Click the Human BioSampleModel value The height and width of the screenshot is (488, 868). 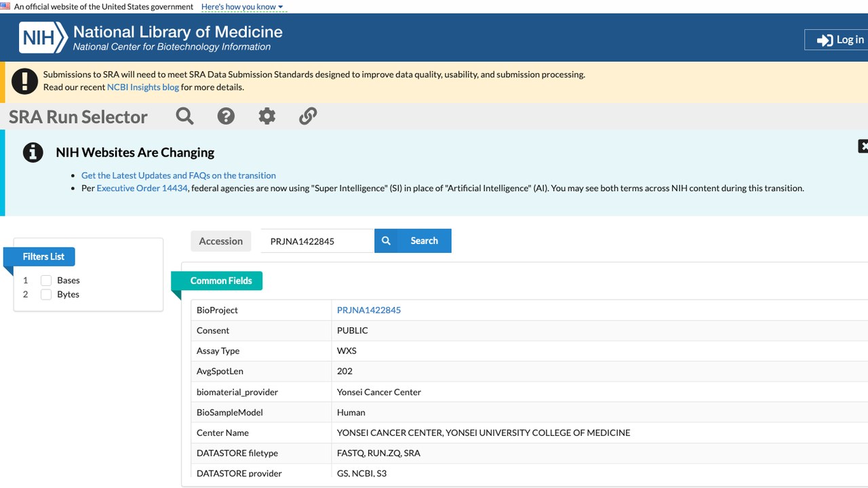[351, 413]
